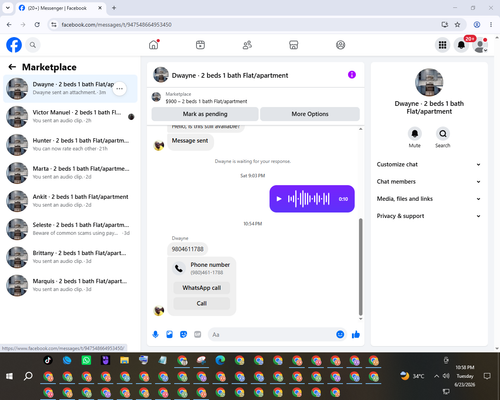Open the Profile/Groups circle icon
Image resolution: width=500 pixels, height=400 pixels.
[x=340, y=45]
